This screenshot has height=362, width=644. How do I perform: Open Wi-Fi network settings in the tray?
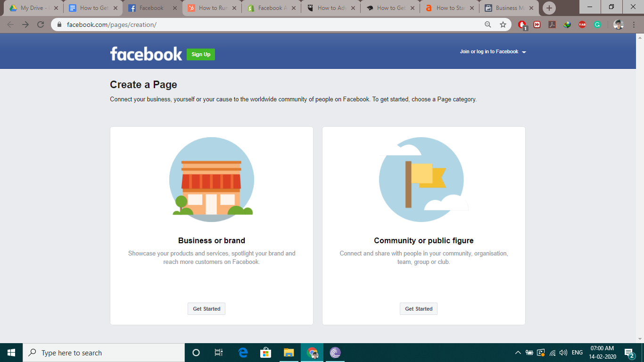(x=553, y=353)
